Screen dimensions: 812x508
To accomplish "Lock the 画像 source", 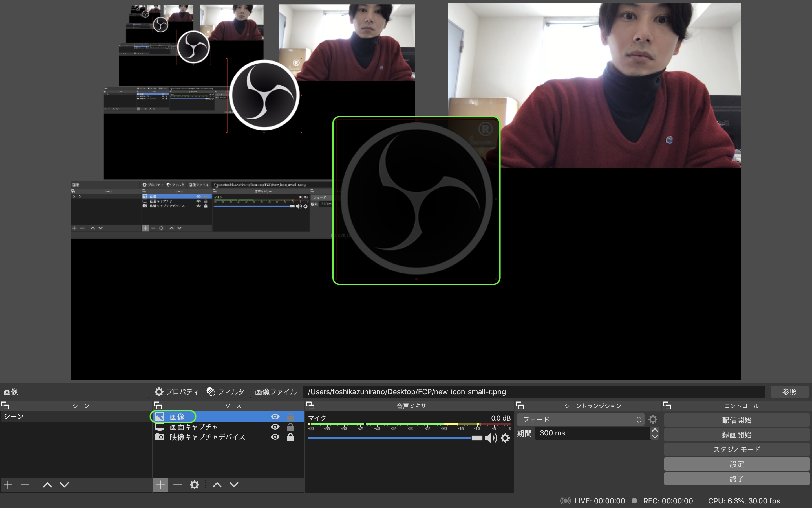I will tap(290, 417).
